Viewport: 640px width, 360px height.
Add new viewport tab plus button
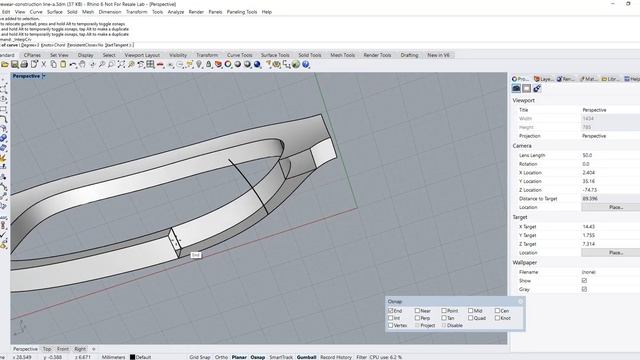coord(93,349)
